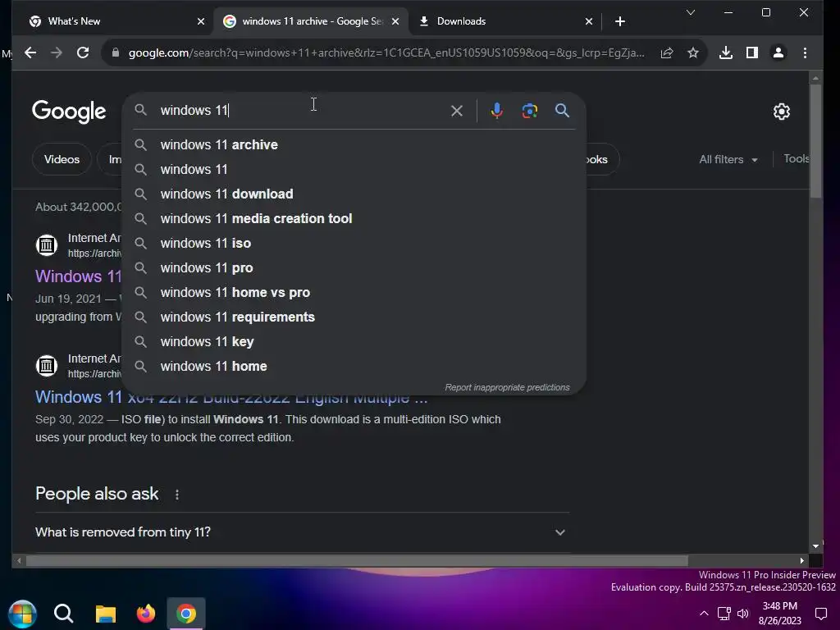Search by image camera lens icon
Viewport: 840px width, 630px height.
coord(530,111)
